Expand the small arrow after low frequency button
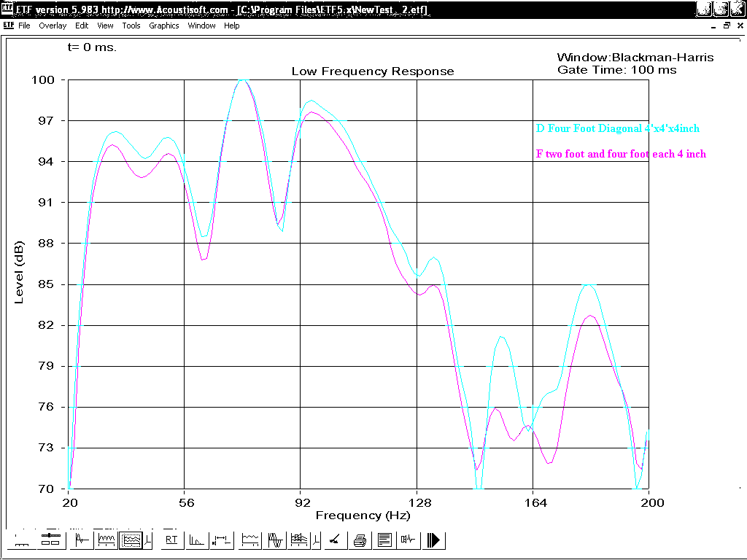This screenshot has width=747, height=560. (149, 540)
